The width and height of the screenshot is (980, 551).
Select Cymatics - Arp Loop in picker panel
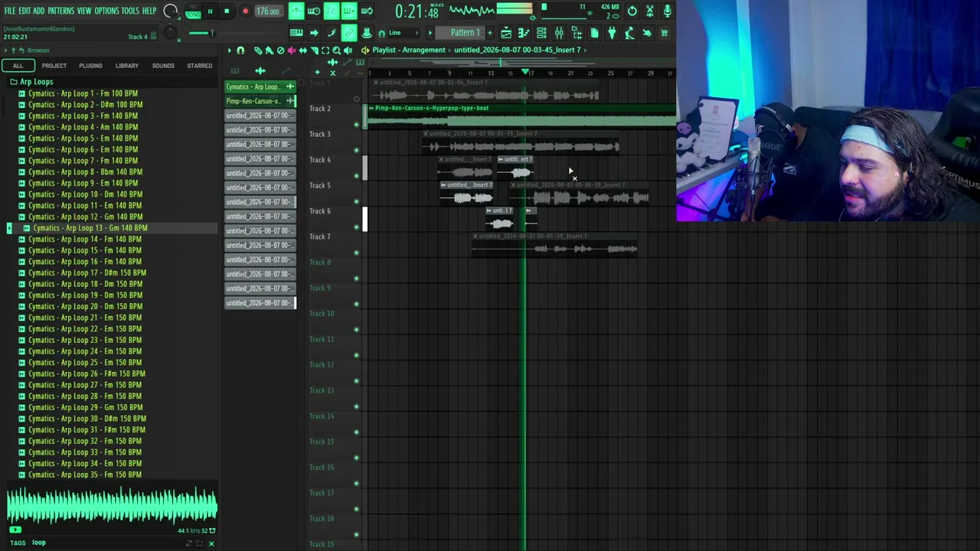click(260, 86)
